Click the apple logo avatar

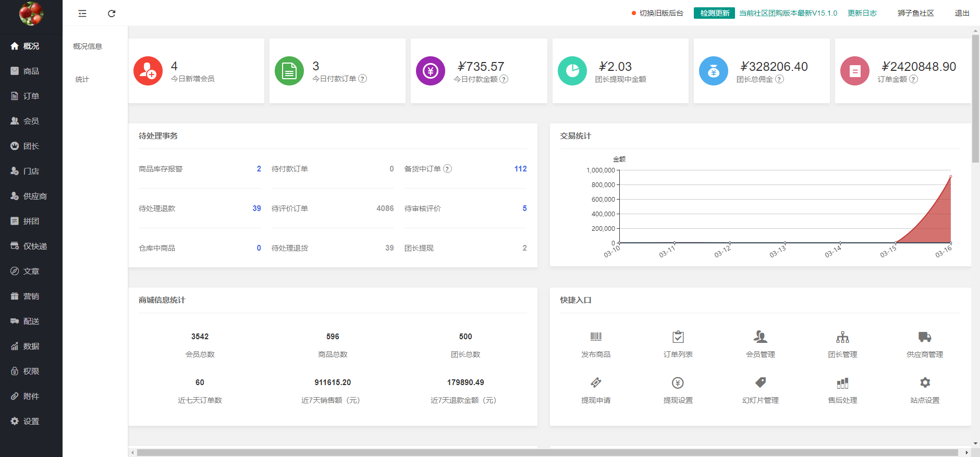click(31, 13)
